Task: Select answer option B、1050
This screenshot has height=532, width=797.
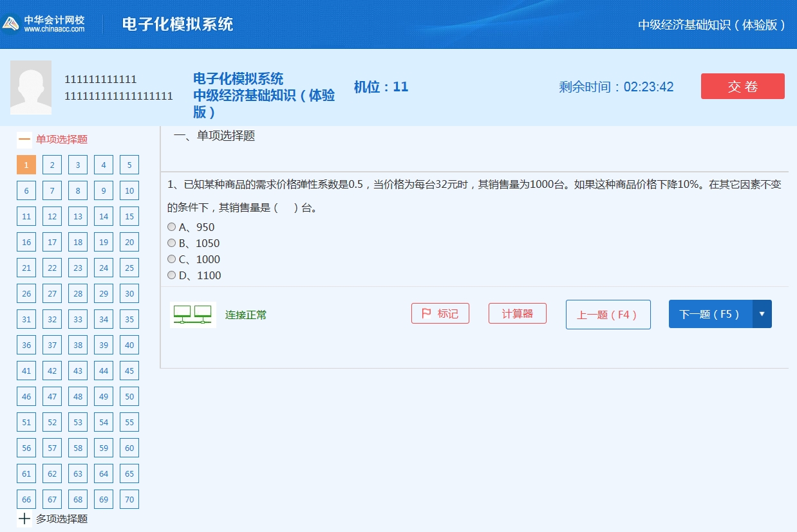Action: coord(171,243)
